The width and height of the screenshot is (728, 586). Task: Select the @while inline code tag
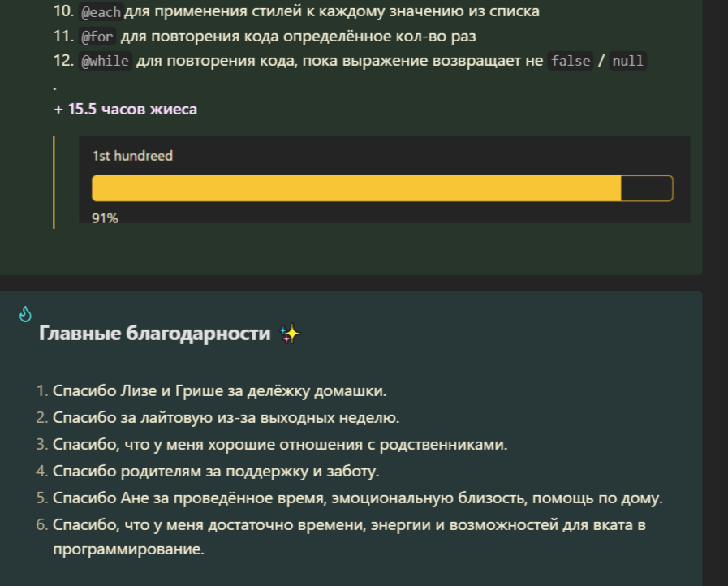[x=105, y=61]
